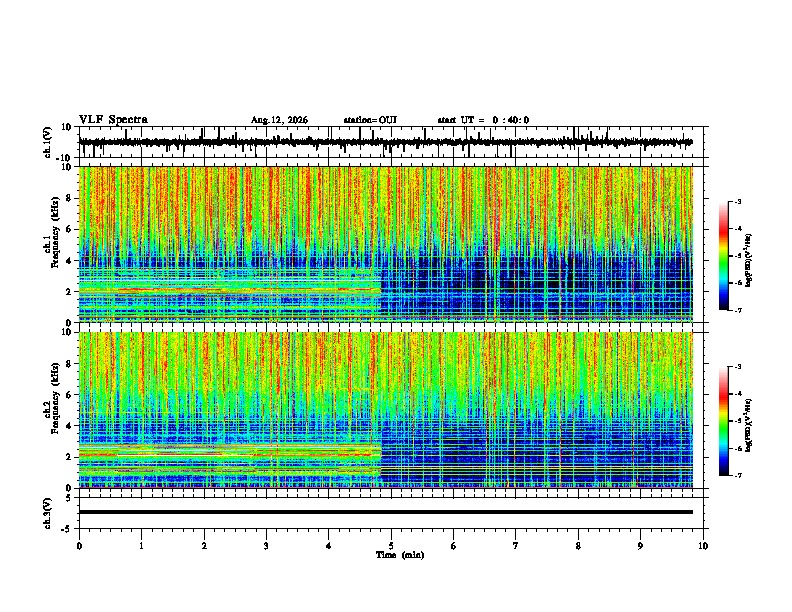The height and width of the screenshot is (612, 792).
Task: Click the "-3" label on ch.2 color bar
Action: (738, 367)
